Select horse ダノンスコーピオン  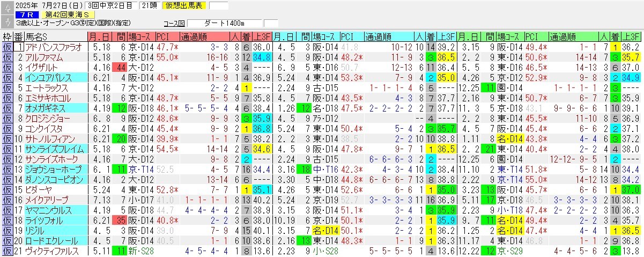[x=55, y=180]
